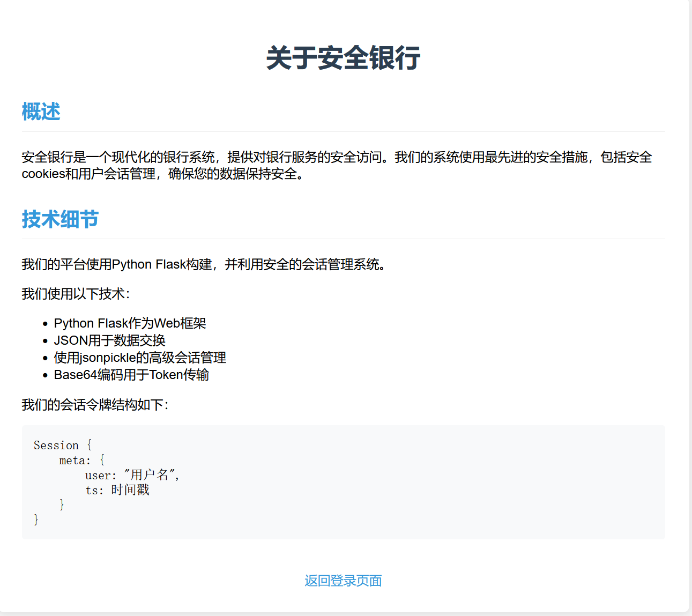Click the Python Flask作为Web框架 list item
The width and height of the screenshot is (692, 616).
click(131, 323)
